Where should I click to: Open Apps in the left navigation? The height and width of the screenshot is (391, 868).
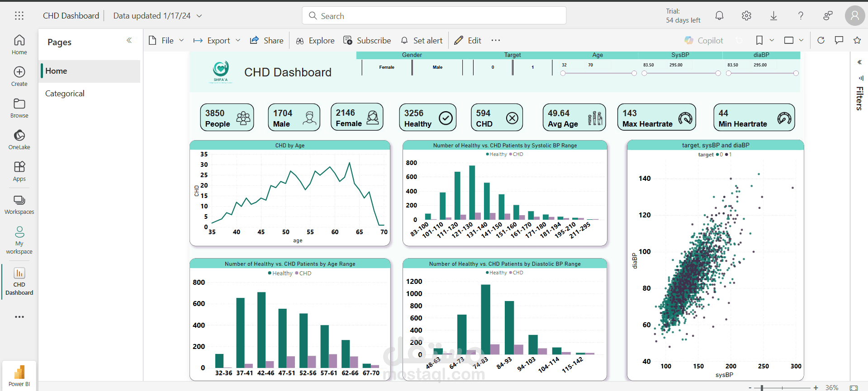(19, 171)
